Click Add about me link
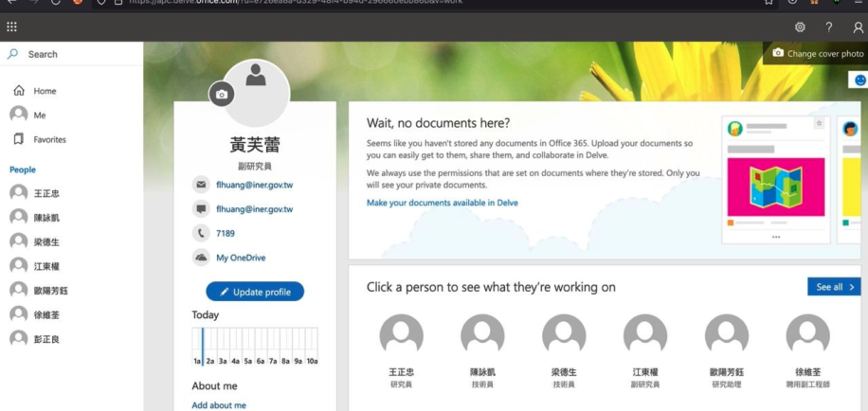The image size is (868, 411). (219, 405)
